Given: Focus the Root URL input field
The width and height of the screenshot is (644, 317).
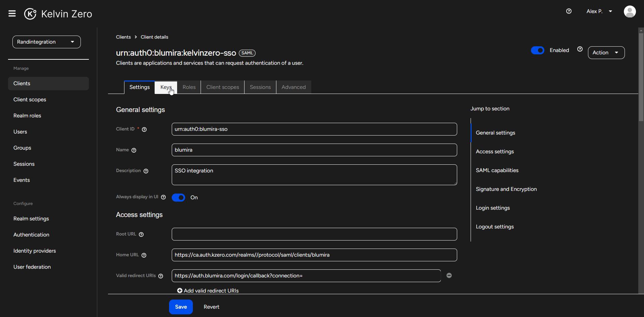Looking at the screenshot, I should click(314, 234).
